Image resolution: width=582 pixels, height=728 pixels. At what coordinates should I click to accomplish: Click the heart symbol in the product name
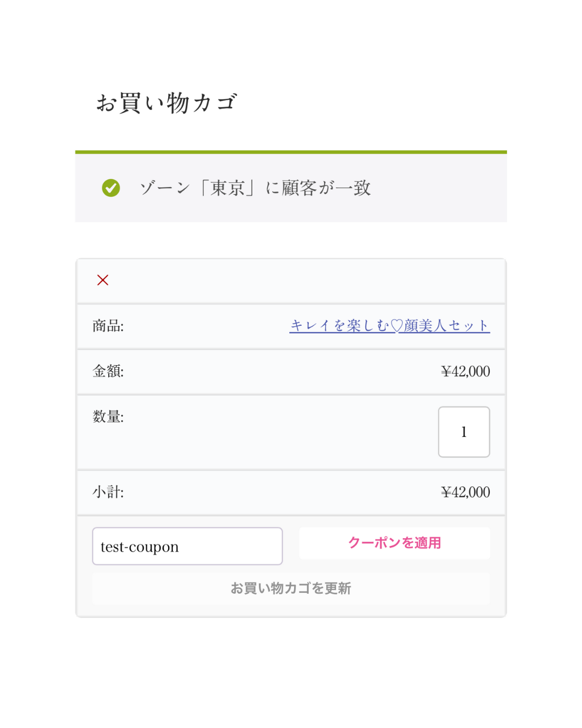(397, 326)
